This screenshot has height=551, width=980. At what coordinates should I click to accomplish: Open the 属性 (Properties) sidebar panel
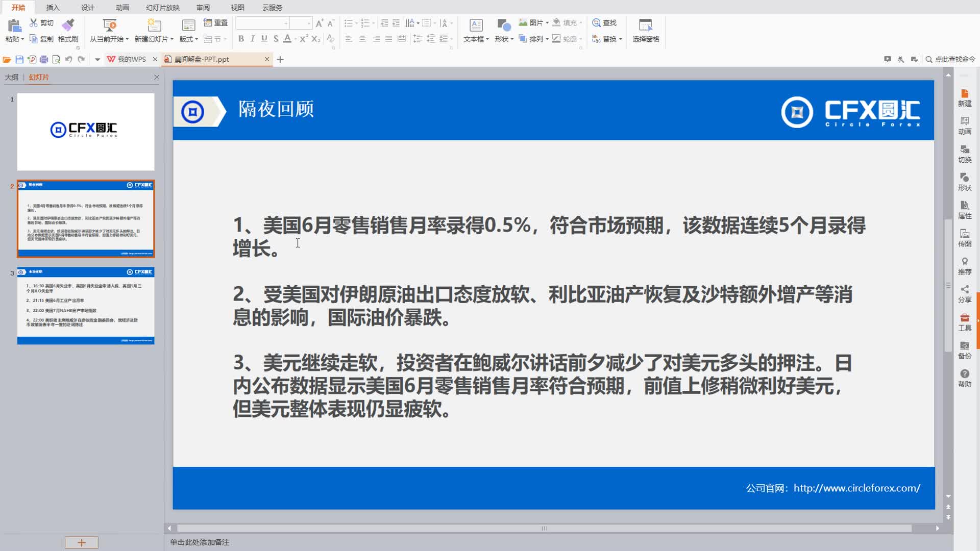point(965,210)
